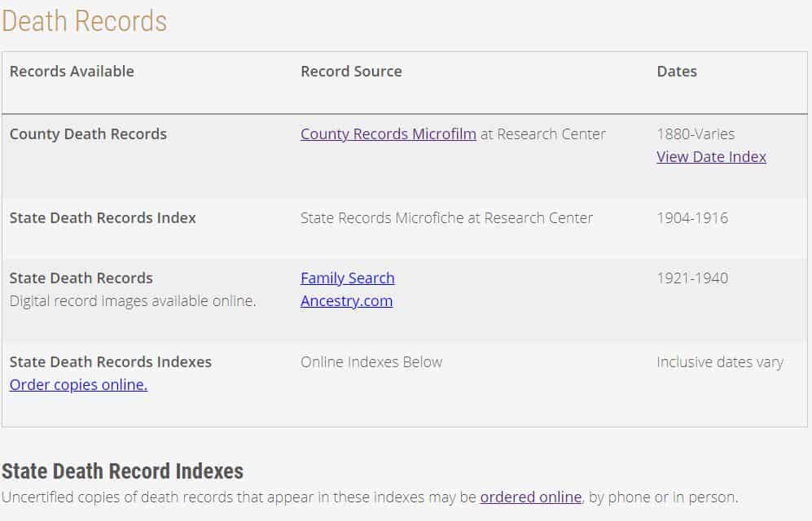Image resolution: width=812 pixels, height=521 pixels.
Task: Click the View Date Index link
Action: [x=710, y=156]
